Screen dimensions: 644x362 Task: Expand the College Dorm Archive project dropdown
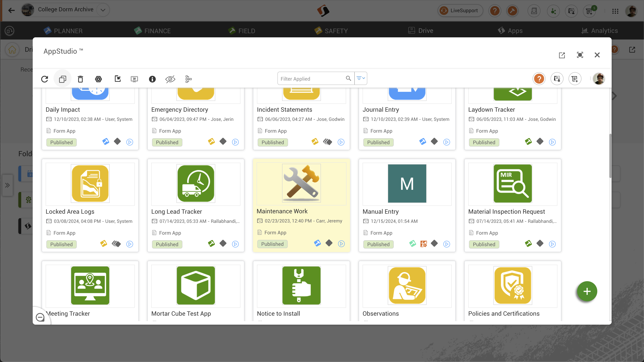103,10
